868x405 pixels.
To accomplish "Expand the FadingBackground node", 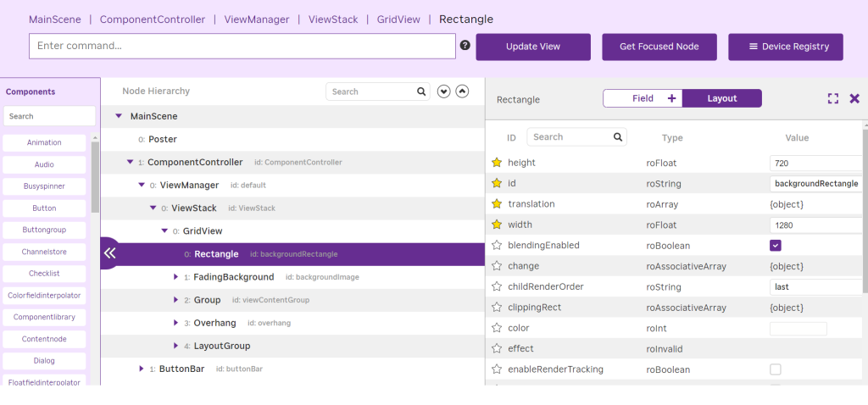I will 176,277.
